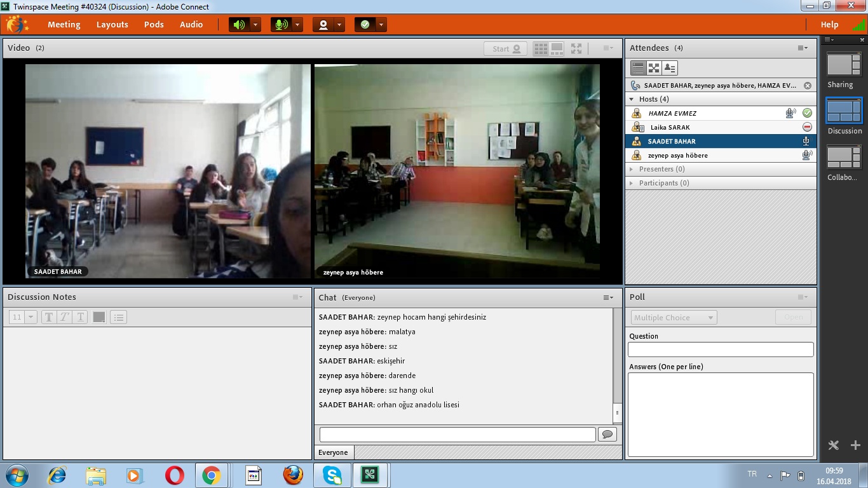
Task: Open the status options dropdown arrow
Action: tap(381, 25)
